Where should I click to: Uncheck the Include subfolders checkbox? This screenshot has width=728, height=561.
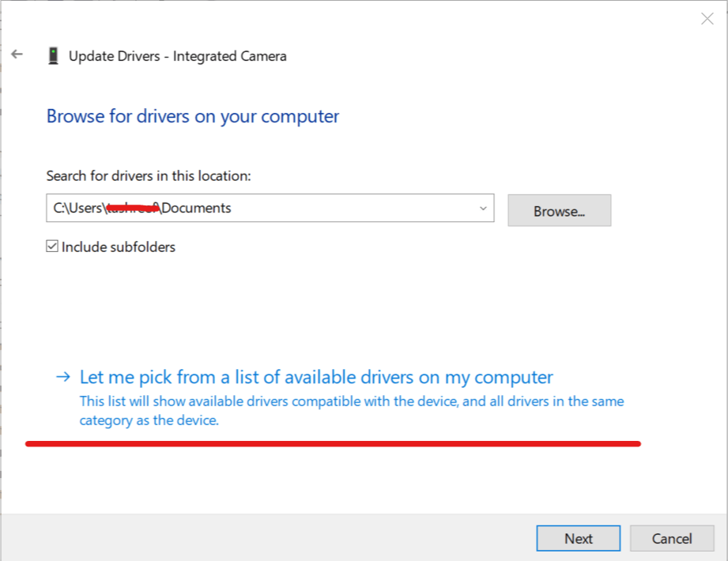(52, 247)
